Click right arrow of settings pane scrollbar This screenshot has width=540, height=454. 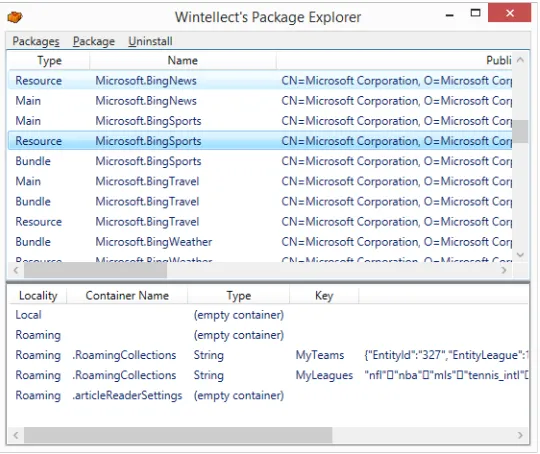pos(520,435)
